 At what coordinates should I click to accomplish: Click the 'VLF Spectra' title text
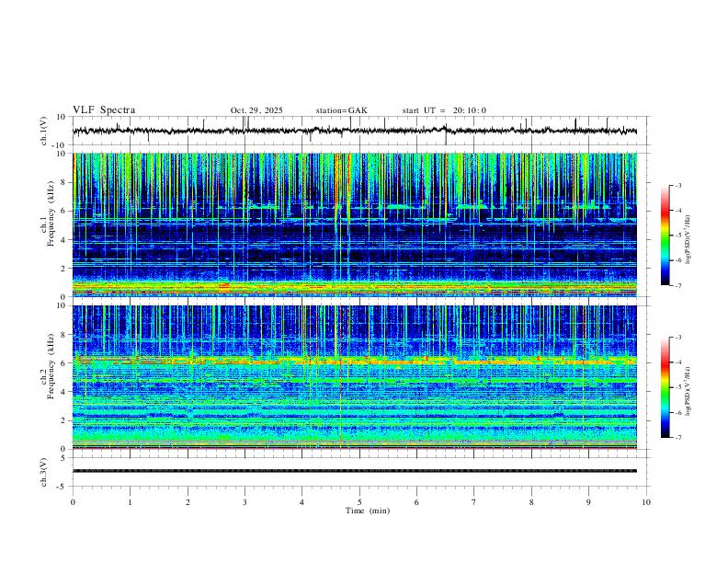[104, 110]
